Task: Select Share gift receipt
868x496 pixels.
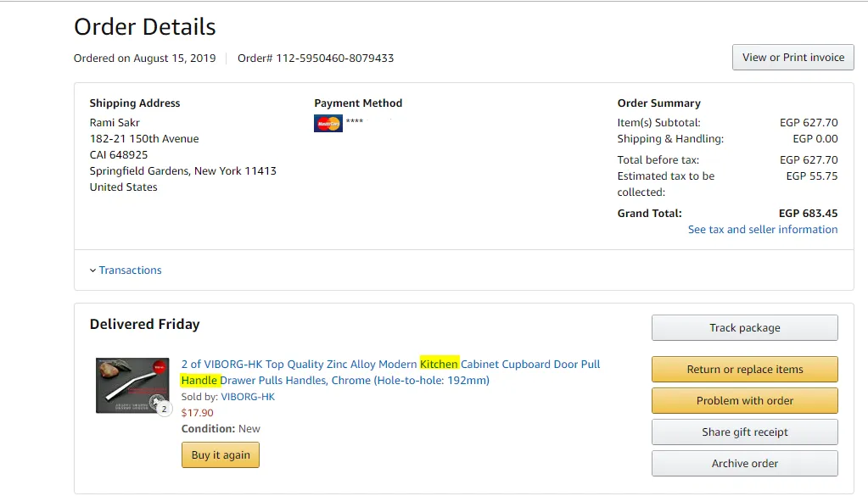Action: pyautogui.click(x=745, y=432)
